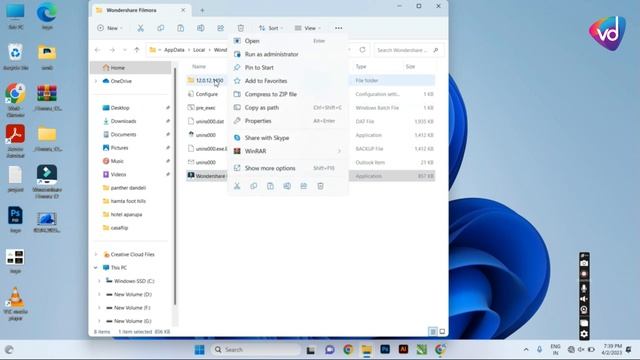Click Show more options

tap(288, 168)
